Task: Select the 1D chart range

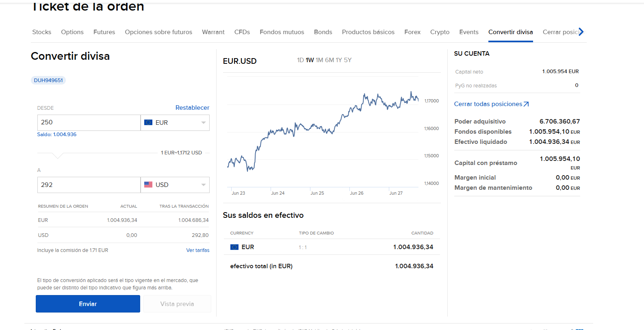Action: (300, 60)
